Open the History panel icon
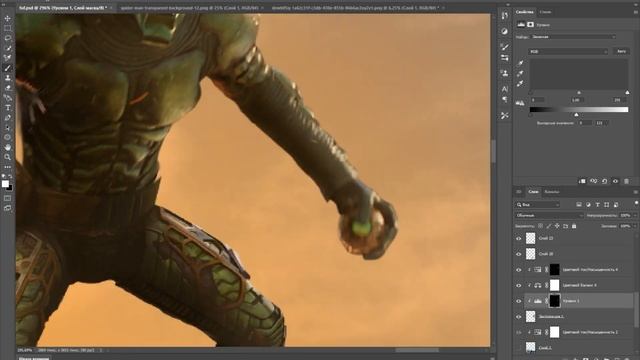This screenshot has width=640, height=360. (505, 16)
